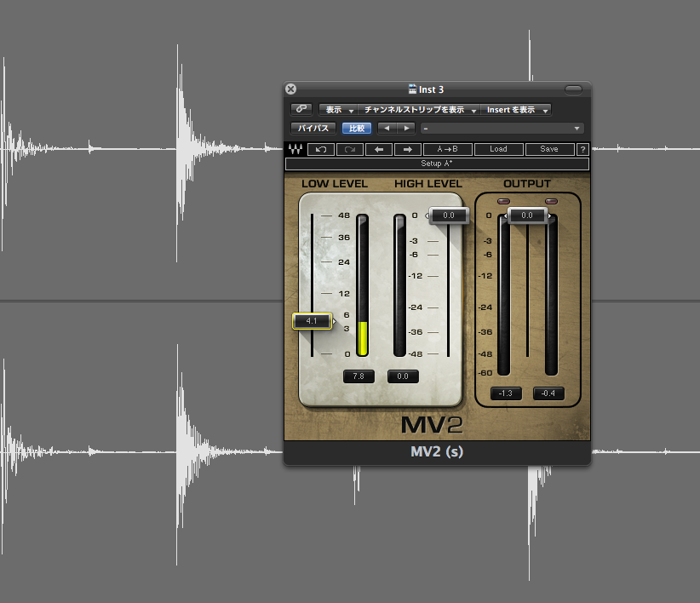700x603 pixels.
Task: Load the next preset with the right arrow
Action: coord(408,149)
